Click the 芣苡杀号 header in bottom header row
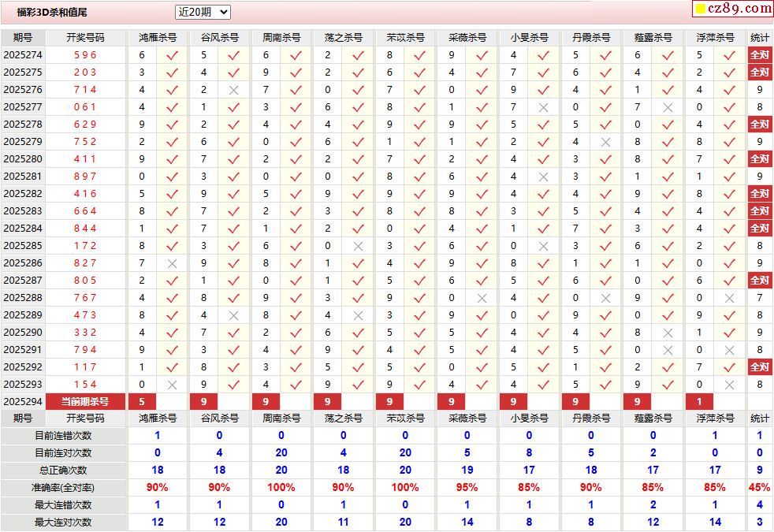Screen dimensions: 774x532 pos(405,419)
